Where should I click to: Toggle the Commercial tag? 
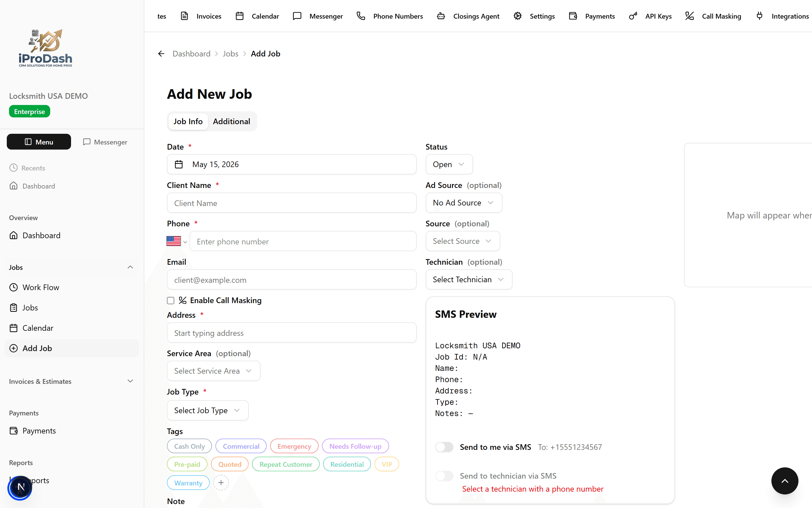(x=241, y=446)
